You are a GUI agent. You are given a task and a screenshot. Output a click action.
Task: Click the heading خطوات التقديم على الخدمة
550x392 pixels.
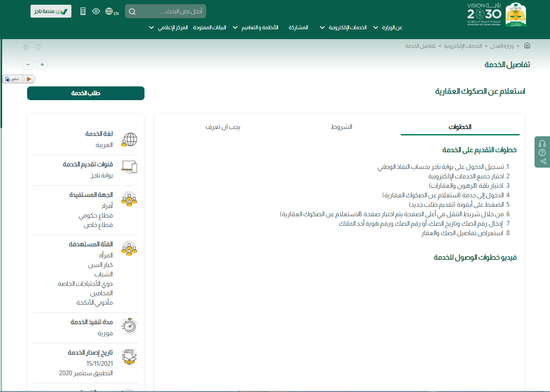[x=479, y=150]
